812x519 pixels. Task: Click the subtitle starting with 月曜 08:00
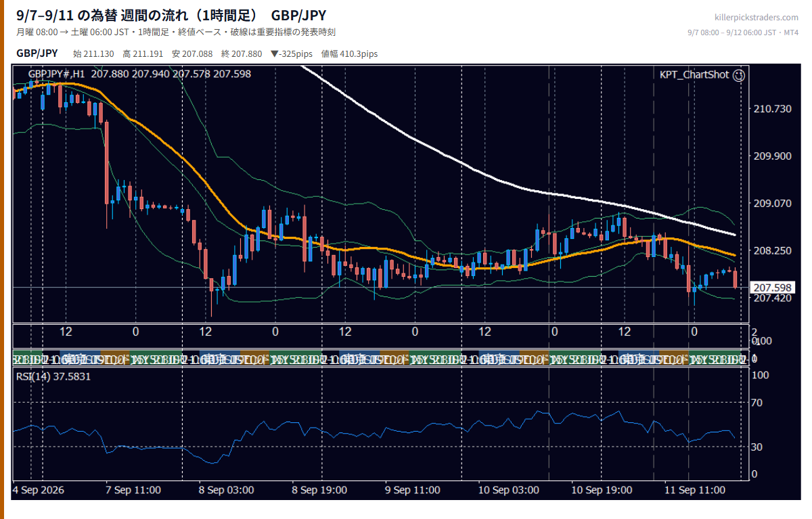pos(176,32)
